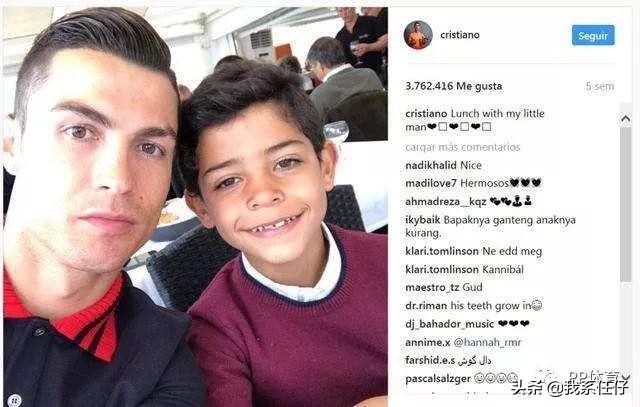Click the Seguir follow button
The width and height of the screenshot is (640, 407).
pos(593,36)
